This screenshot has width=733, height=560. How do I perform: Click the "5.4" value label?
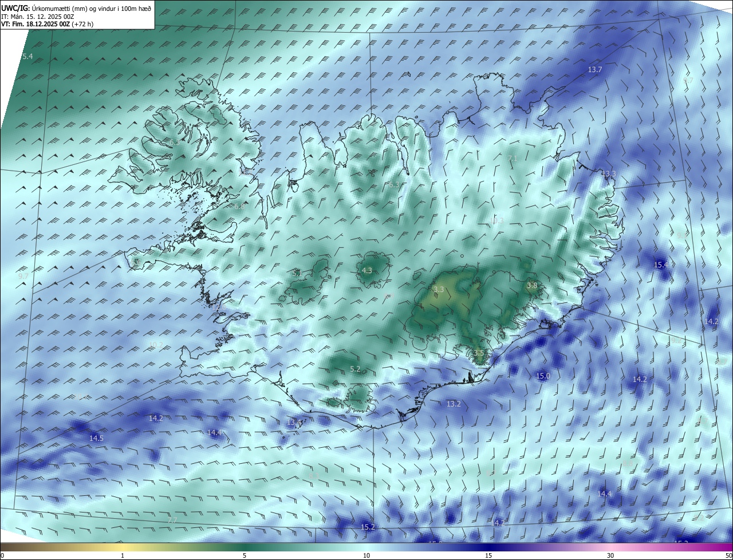point(27,56)
